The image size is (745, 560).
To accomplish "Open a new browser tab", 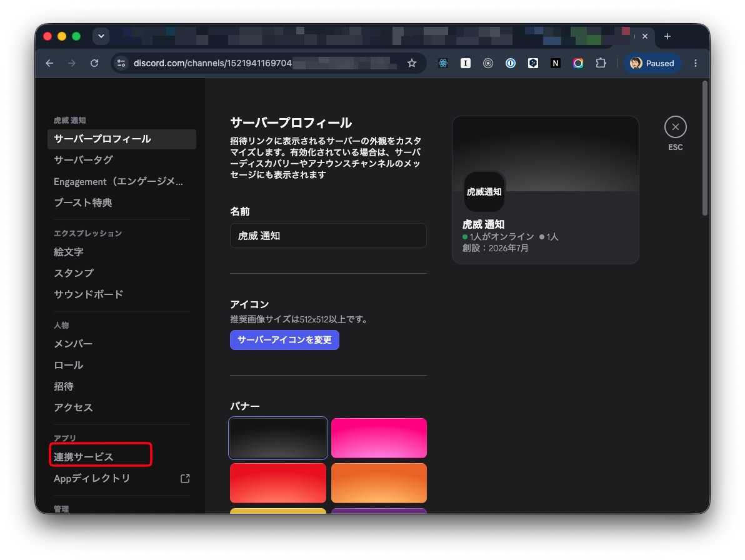I will click(667, 37).
